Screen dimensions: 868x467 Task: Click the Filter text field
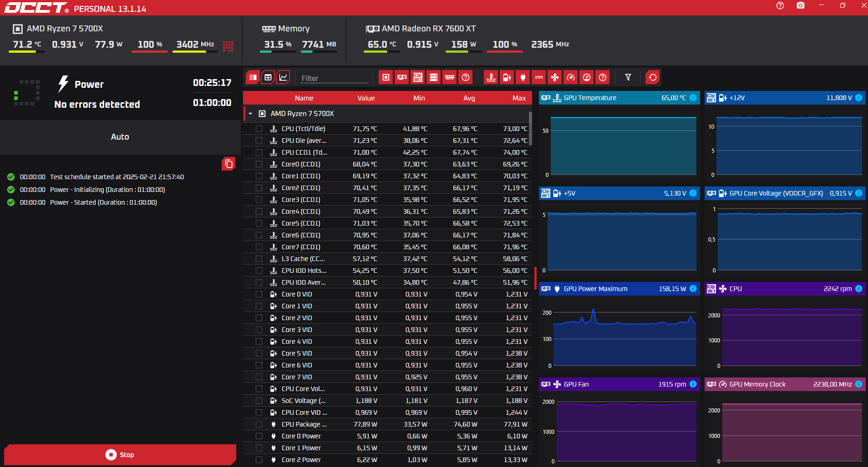pos(334,78)
